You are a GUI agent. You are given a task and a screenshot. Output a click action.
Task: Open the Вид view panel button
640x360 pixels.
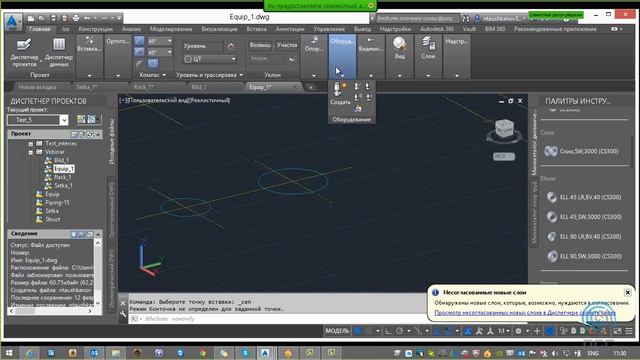coord(400,48)
